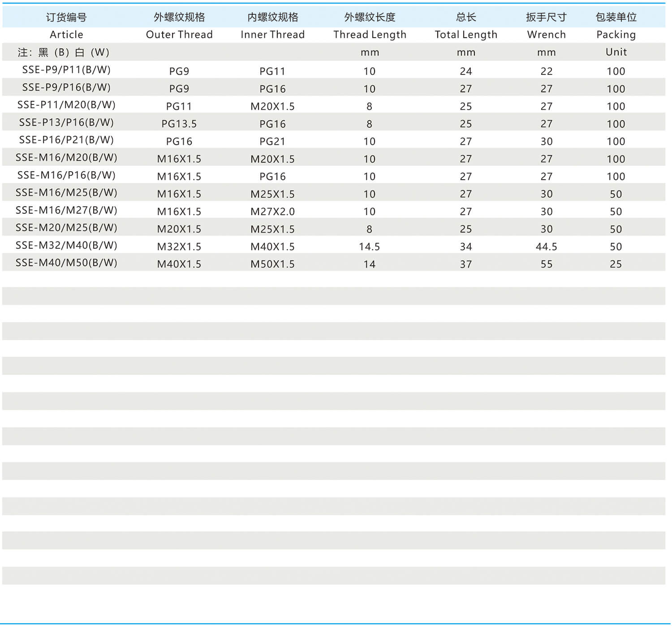Click the Packing Unit column header
The height and width of the screenshot is (626, 672).
coord(616,35)
